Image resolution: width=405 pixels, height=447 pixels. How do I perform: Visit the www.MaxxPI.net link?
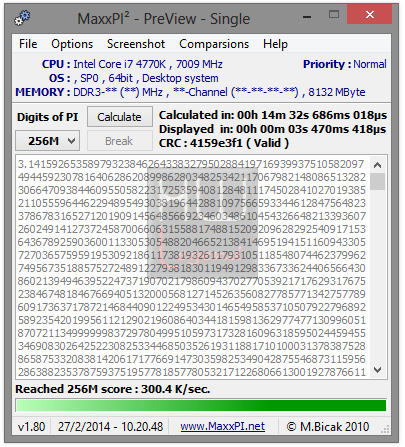coord(223,426)
